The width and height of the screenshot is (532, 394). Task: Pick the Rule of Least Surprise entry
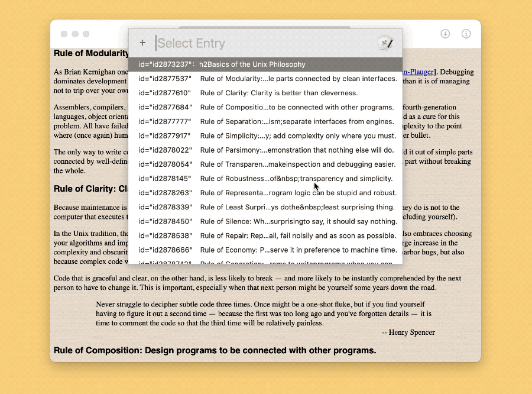265,207
